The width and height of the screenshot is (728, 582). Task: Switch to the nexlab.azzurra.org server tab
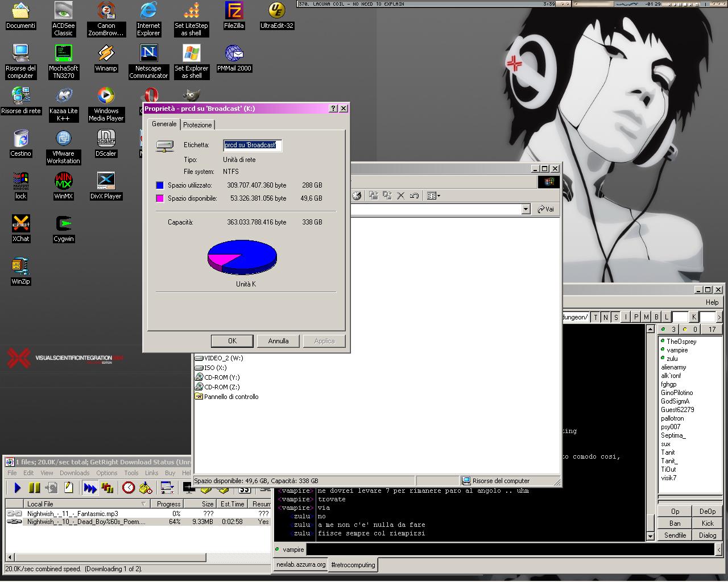301,565
